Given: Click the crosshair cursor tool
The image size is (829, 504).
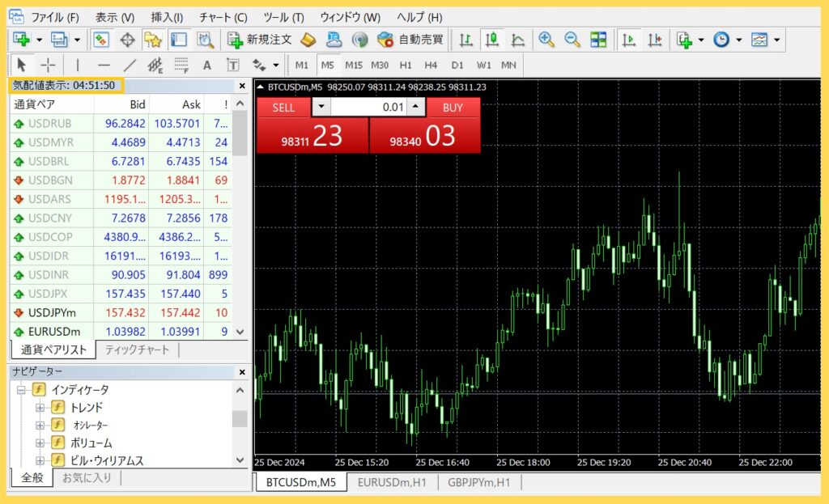Looking at the screenshot, I should pos(49,65).
